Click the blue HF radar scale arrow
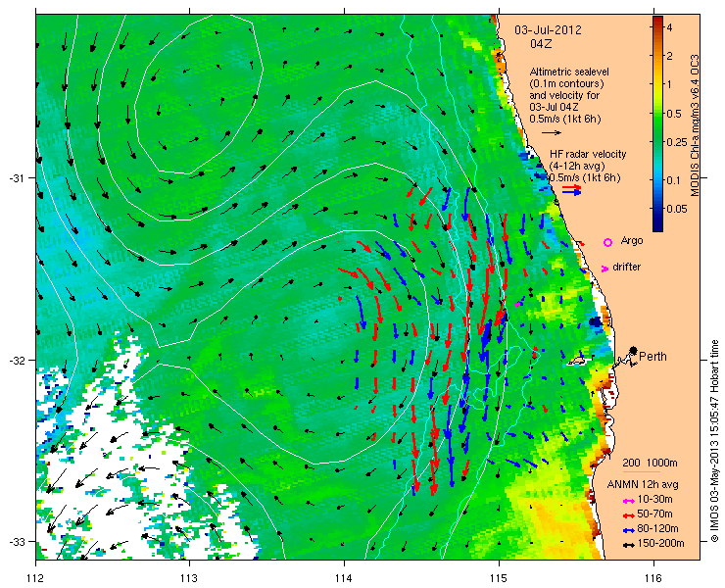Viewport: 725px width, 588px height. [x=572, y=192]
